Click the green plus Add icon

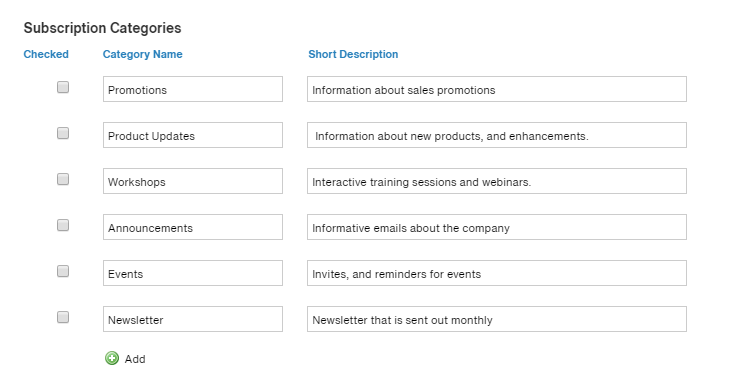[112, 358]
